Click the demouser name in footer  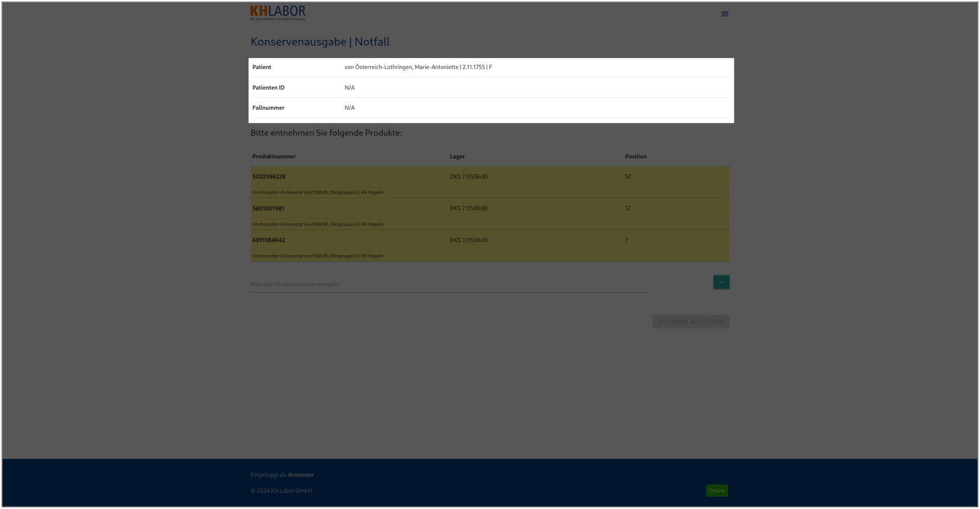pyautogui.click(x=301, y=475)
